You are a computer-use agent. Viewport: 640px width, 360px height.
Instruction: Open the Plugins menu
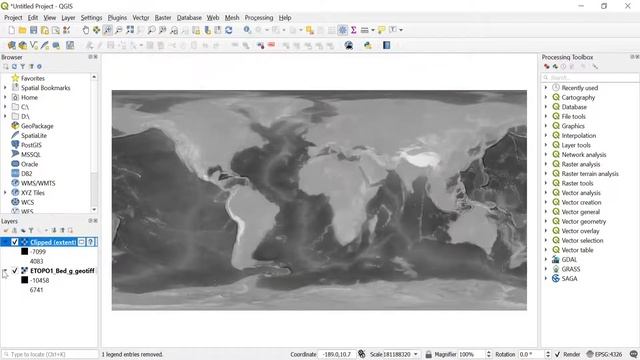[x=117, y=18]
